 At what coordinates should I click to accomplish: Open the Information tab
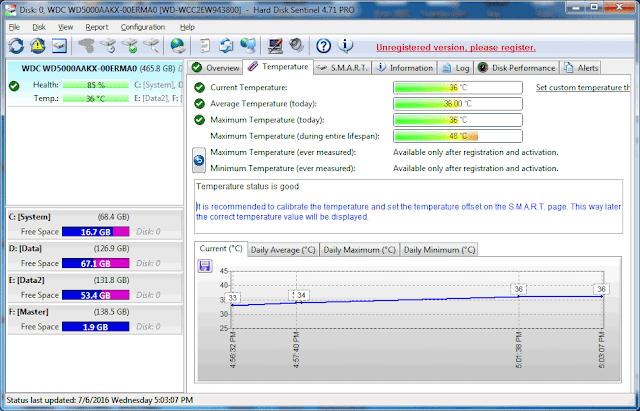click(x=404, y=68)
